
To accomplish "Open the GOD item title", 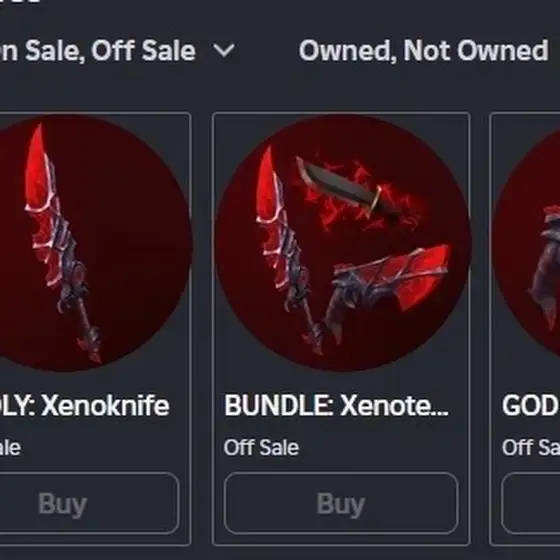I will coord(531,406).
